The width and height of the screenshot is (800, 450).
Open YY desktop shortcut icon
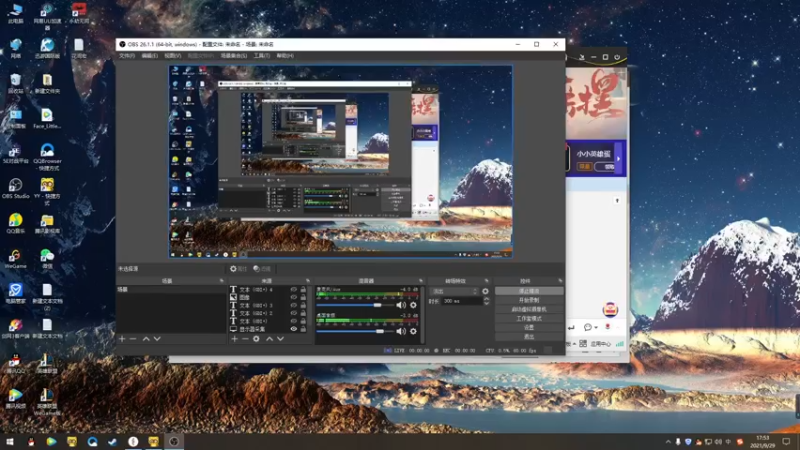click(47, 192)
